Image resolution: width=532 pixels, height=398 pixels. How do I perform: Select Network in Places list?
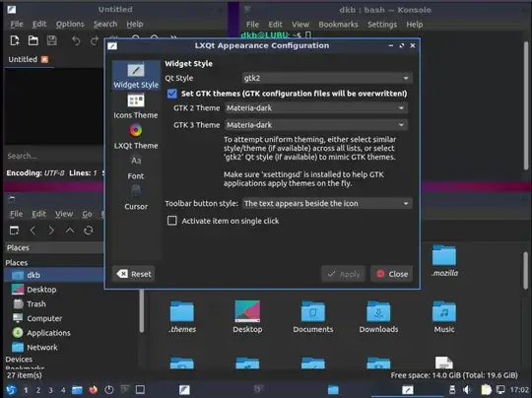tap(42, 348)
